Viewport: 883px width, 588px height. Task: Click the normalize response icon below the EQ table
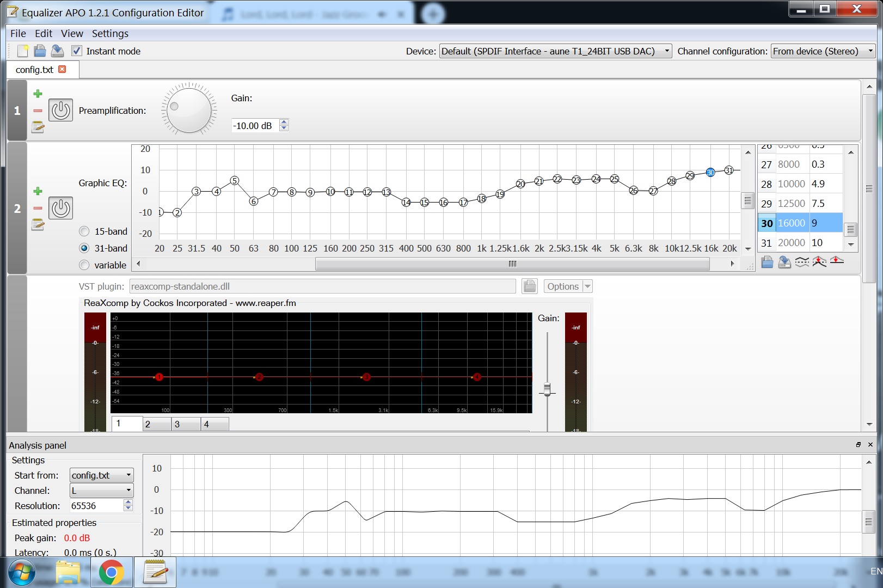[819, 262]
